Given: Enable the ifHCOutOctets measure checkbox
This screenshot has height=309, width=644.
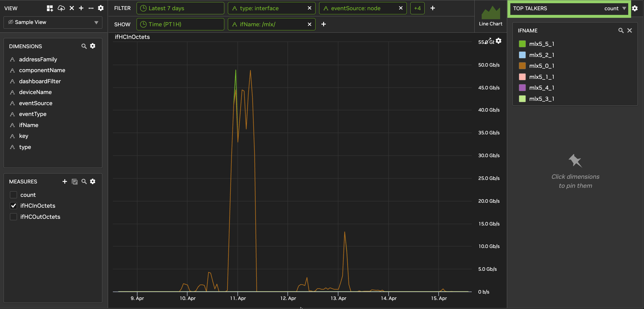Looking at the screenshot, I should (x=13, y=217).
